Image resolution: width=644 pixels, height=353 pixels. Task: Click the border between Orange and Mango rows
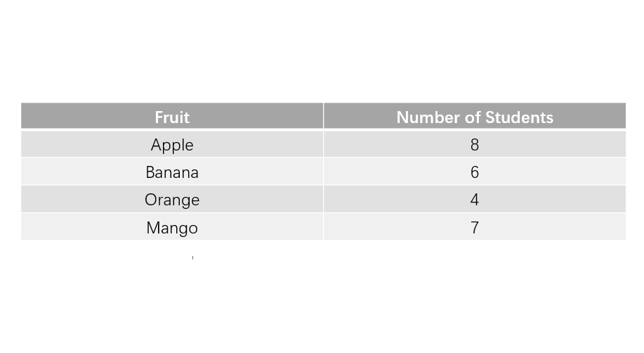323,212
